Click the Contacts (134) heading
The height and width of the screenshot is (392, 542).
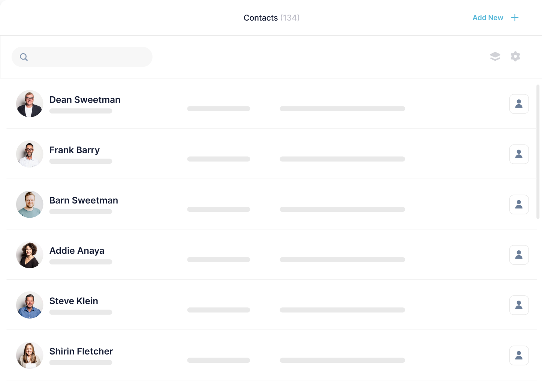click(271, 18)
